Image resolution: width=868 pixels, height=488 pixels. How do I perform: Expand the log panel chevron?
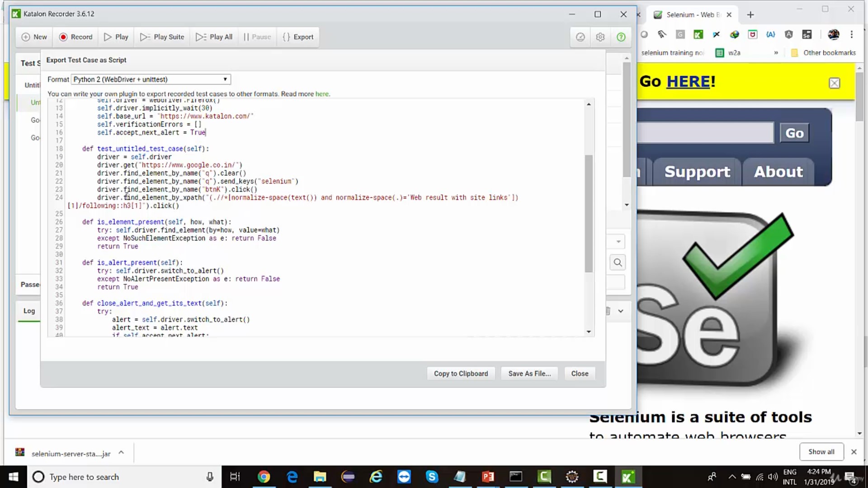coord(621,311)
